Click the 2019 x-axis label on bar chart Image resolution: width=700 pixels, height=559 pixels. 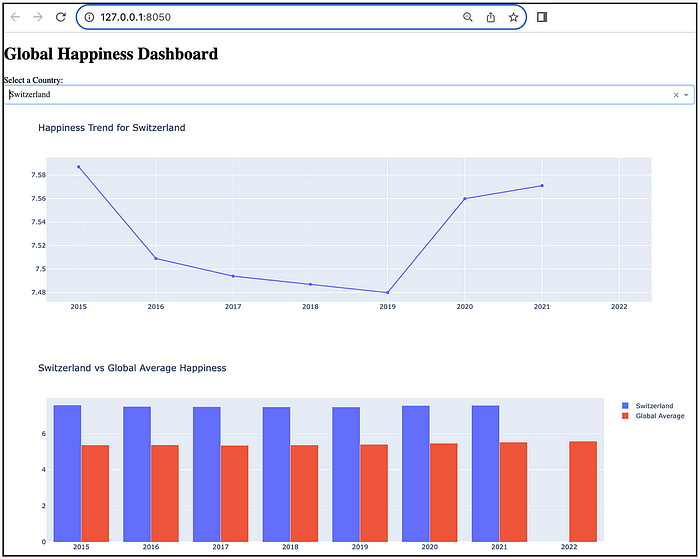[360, 547]
